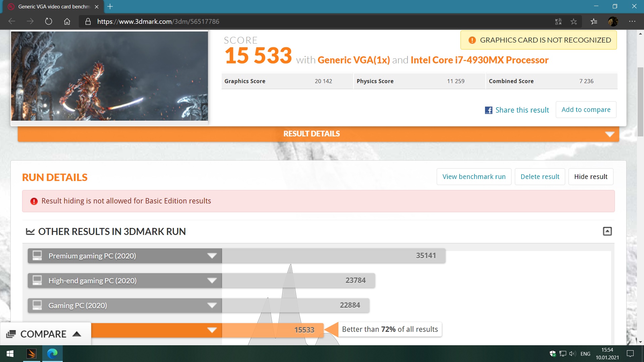
Task: Click Share this result link
Action: [522, 110]
